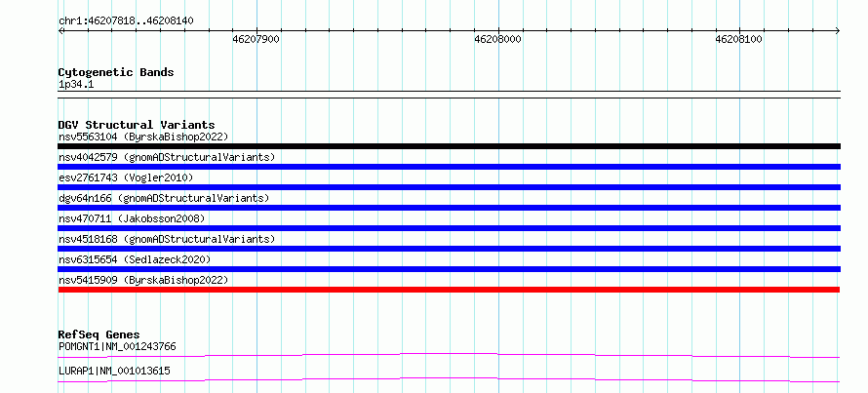The width and height of the screenshot is (868, 393).
Task: Click the 46208000 ruler tick label
Action: [497, 39]
